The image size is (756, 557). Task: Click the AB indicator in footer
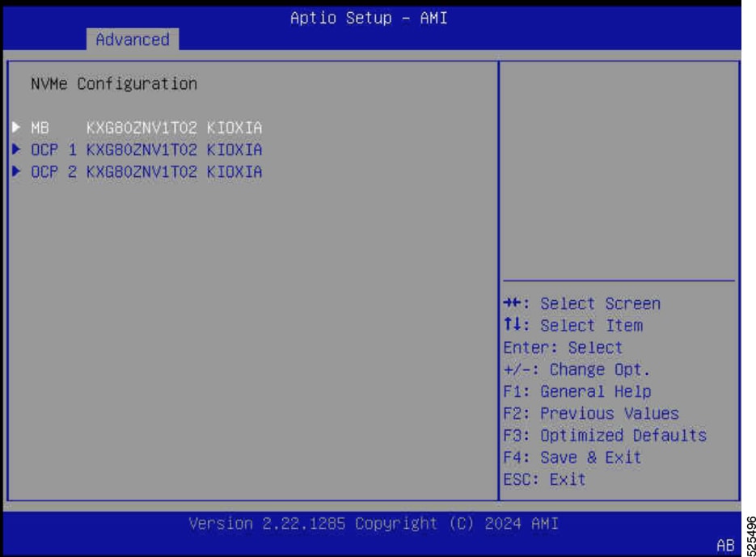[725, 545]
